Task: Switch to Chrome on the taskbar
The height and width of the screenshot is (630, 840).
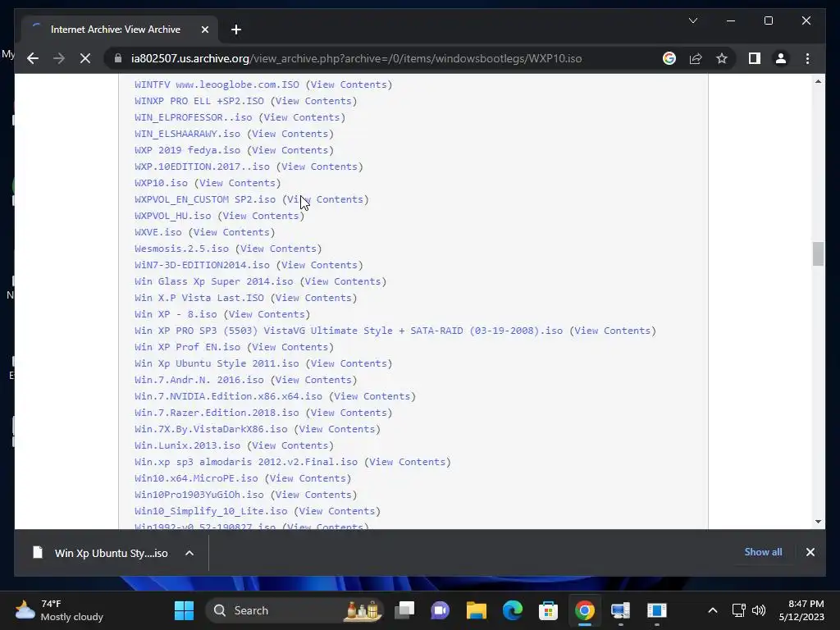Action: (584, 610)
